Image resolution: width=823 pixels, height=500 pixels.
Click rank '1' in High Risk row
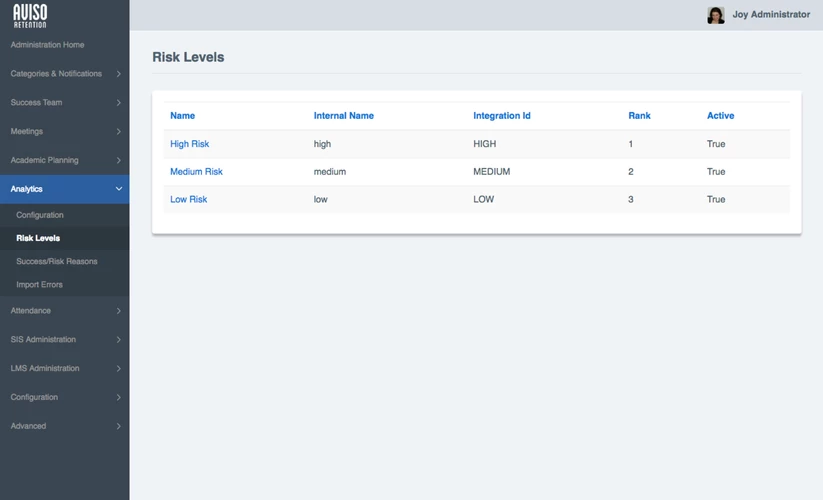(630, 144)
